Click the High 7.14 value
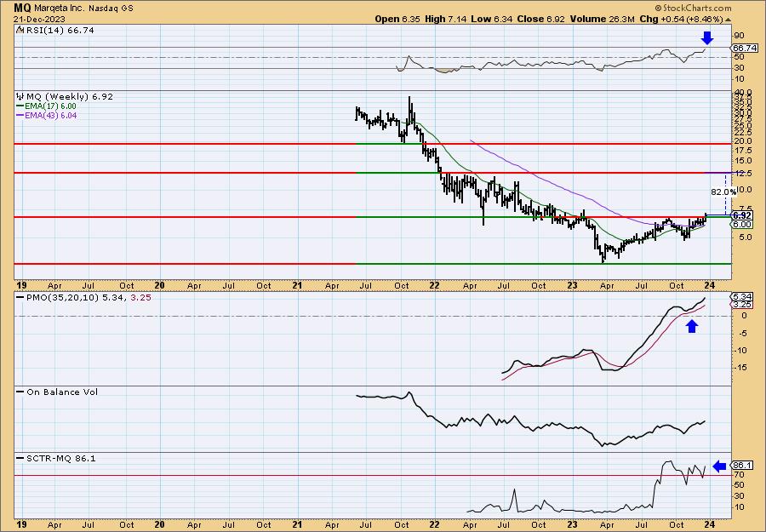The image size is (766, 532). click(445, 19)
